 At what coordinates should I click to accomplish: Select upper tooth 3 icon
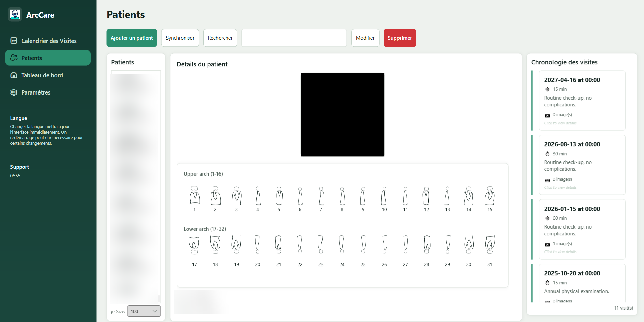click(x=237, y=195)
